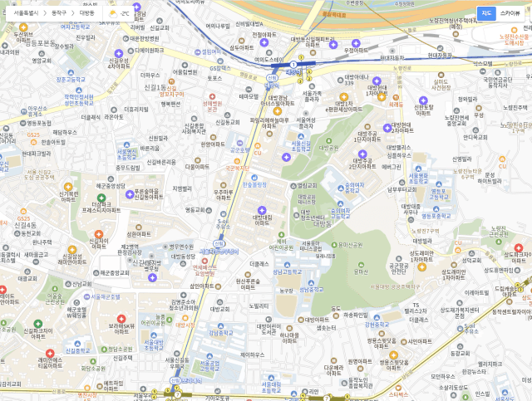Image resolution: width=532 pixels, height=401 pixels.
Task: Click the 서울대방초등학교 school marker
Action: pyautogui.click(x=154, y=335)
